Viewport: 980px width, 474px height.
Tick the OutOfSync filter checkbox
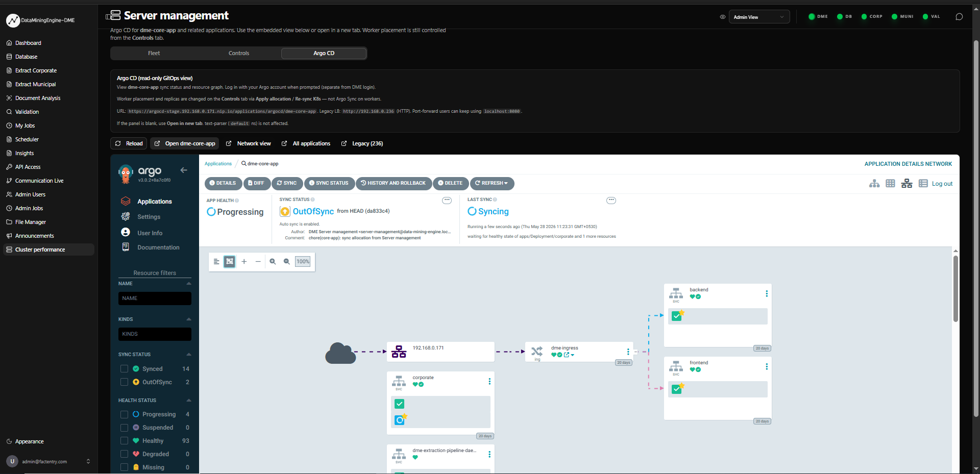click(124, 382)
